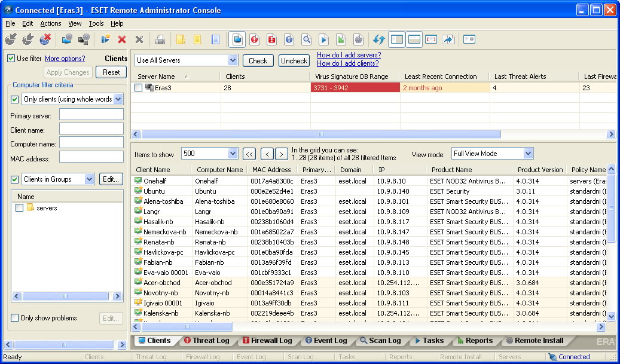Click the client grid horizontal scrollbar thumb
The height and width of the screenshot is (364, 620).
(x=187, y=327)
